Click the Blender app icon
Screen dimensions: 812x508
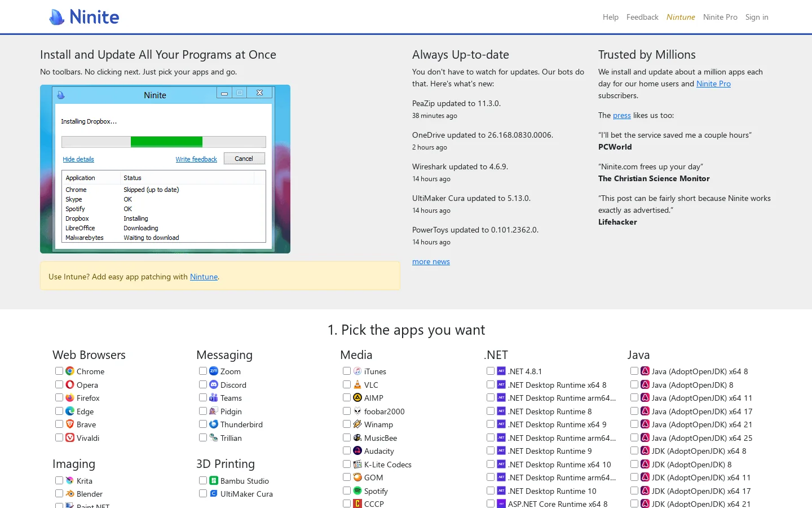pos(70,493)
